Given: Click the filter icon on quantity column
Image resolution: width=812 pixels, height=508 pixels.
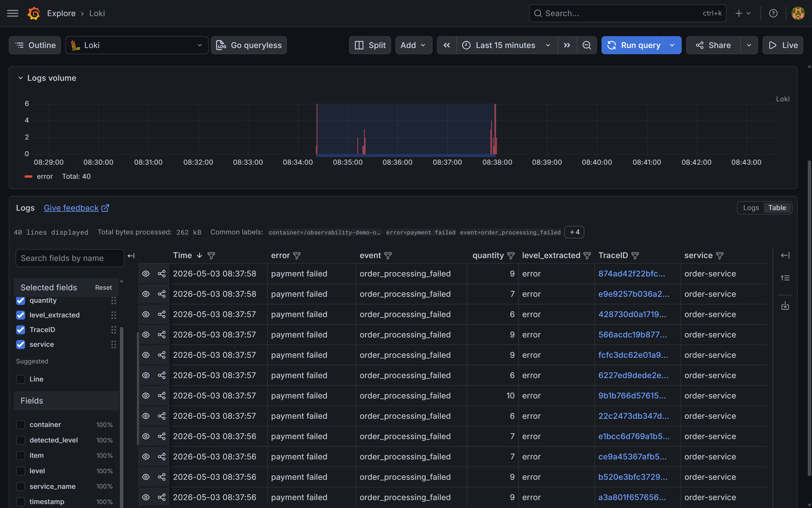Looking at the screenshot, I should pyautogui.click(x=511, y=256).
